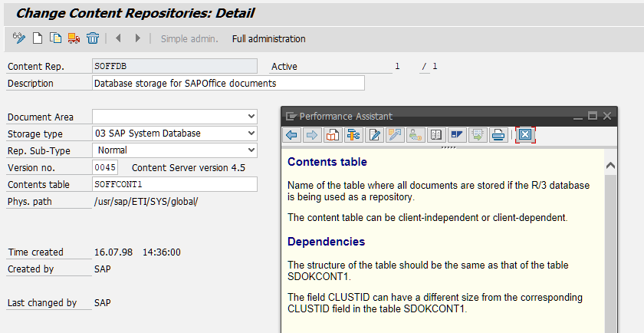Click the New Entry blank page icon
This screenshot has height=333, width=644.
38,38
